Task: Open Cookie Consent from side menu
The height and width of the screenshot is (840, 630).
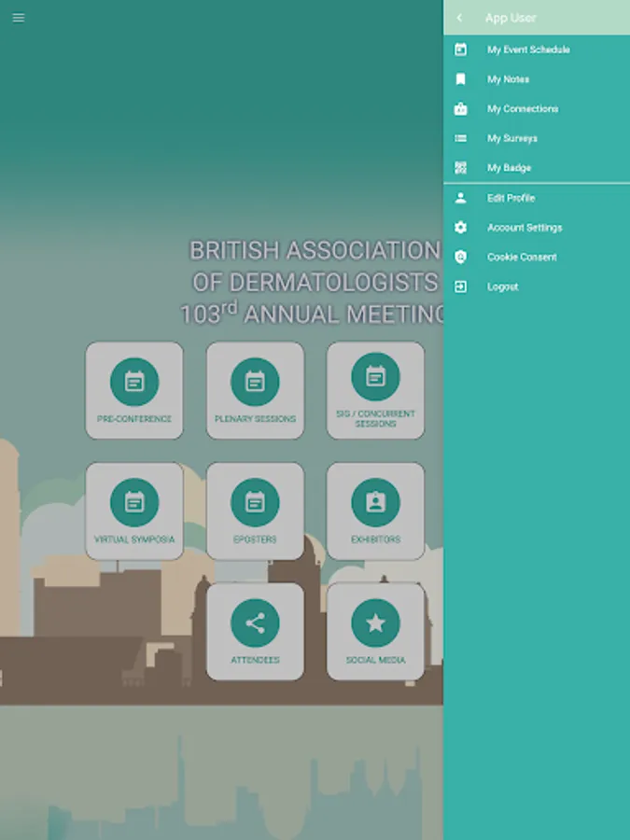Action: coord(537,257)
